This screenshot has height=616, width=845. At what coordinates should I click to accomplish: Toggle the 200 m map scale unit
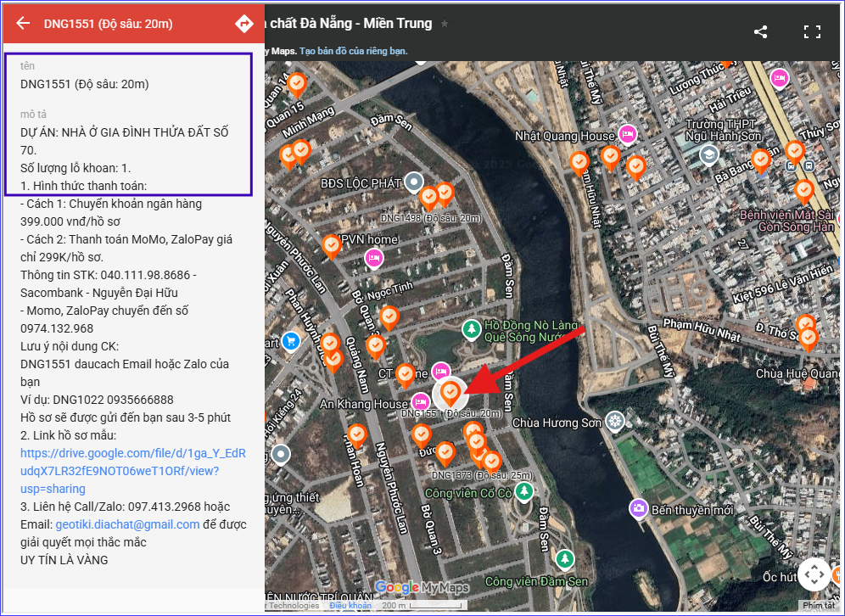[x=421, y=606]
